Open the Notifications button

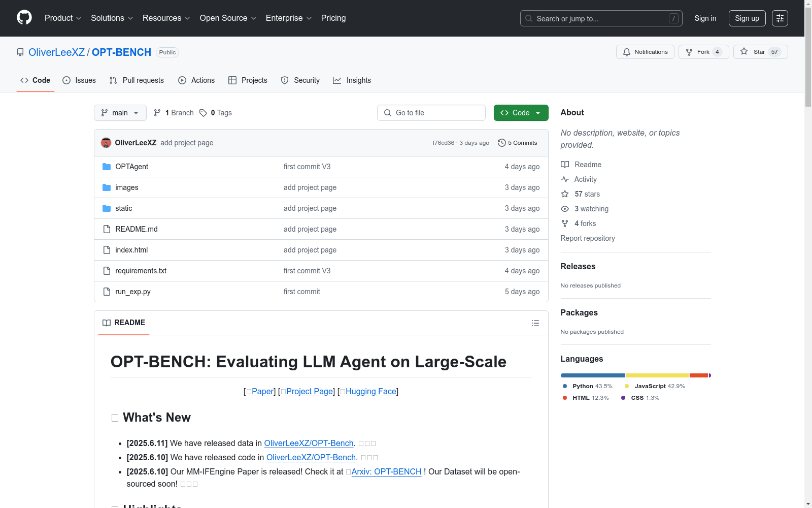tap(645, 52)
